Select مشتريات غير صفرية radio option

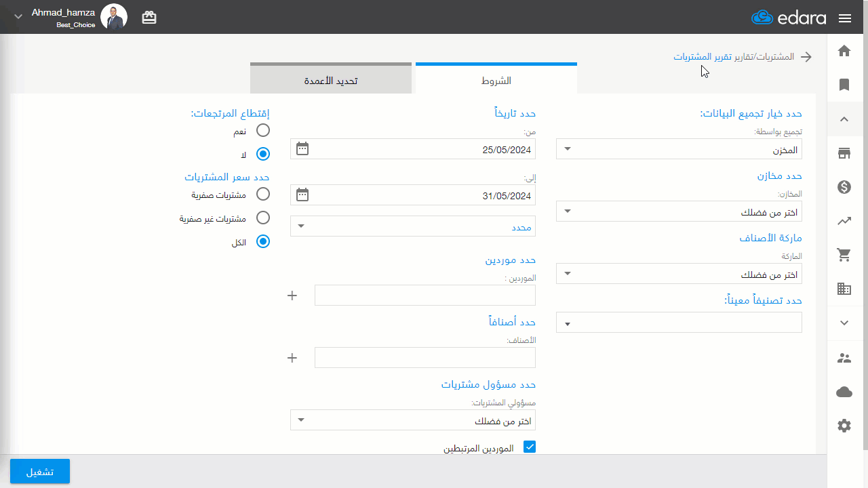tap(263, 218)
